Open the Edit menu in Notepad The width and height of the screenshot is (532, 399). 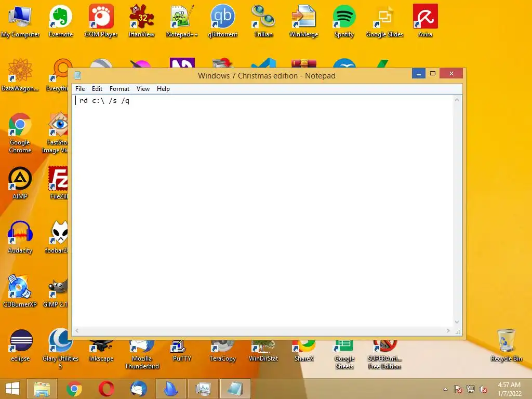[x=97, y=89]
